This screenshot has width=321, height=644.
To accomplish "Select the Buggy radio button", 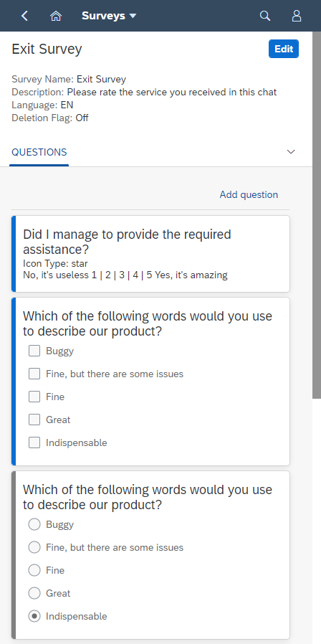I will [34, 524].
